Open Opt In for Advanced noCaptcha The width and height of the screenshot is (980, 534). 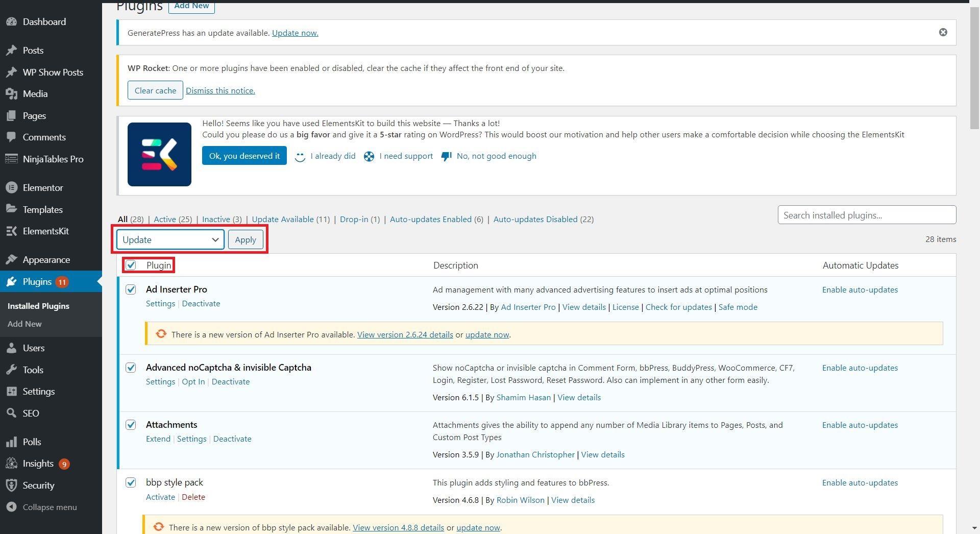click(193, 381)
